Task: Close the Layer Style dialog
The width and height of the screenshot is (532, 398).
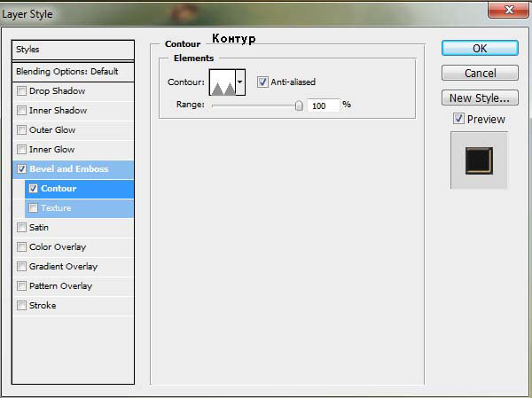Action: (x=508, y=10)
